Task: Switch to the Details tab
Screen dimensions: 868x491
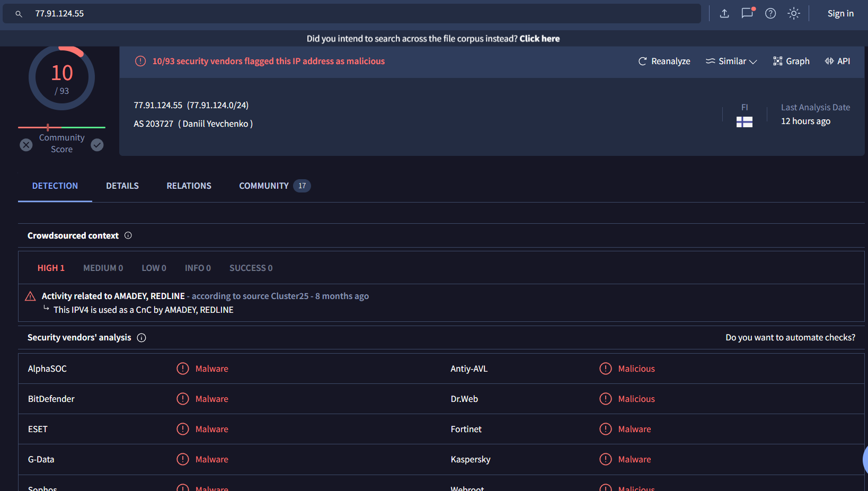Action: [122, 186]
